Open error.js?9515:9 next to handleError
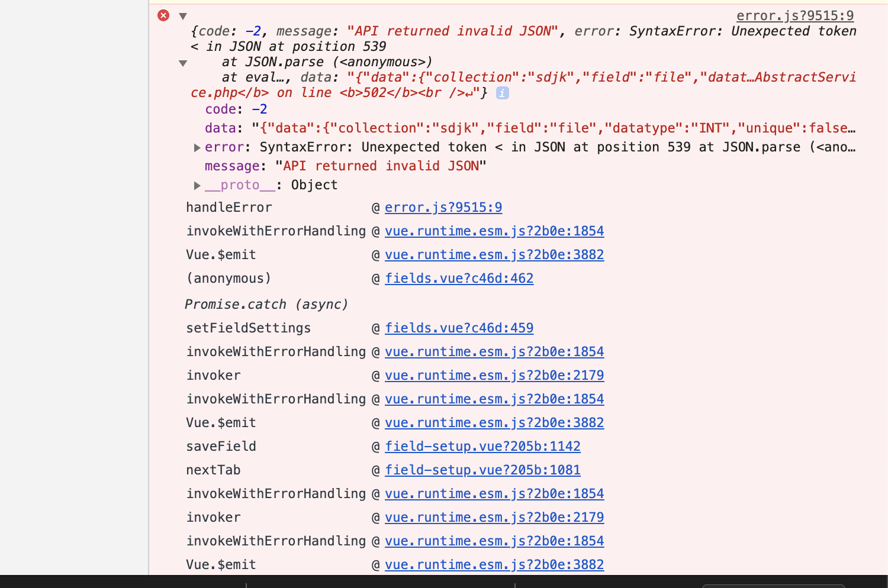This screenshot has height=588, width=888. click(x=443, y=207)
